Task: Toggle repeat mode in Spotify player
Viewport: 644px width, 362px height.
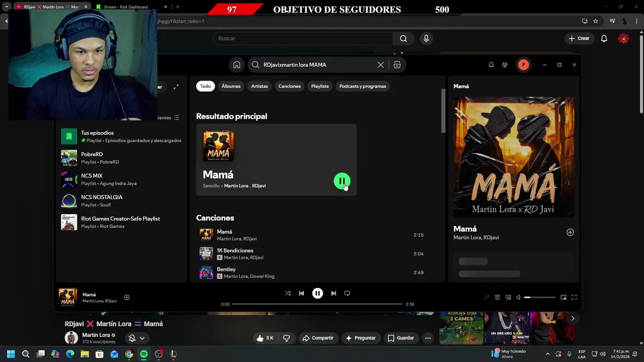Action: click(x=347, y=294)
